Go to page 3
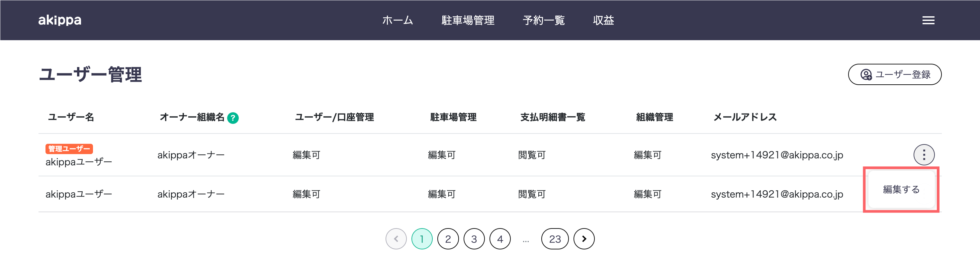Screen dimensions: 980x270 [474, 239]
